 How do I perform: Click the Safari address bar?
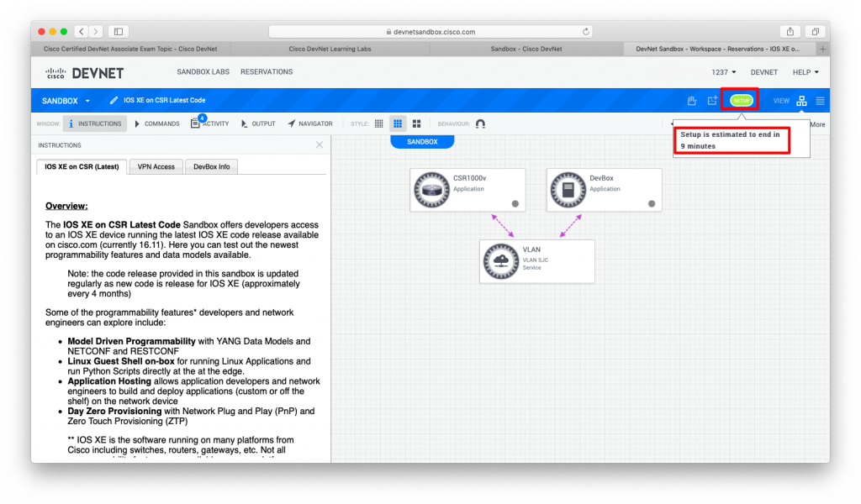point(430,31)
